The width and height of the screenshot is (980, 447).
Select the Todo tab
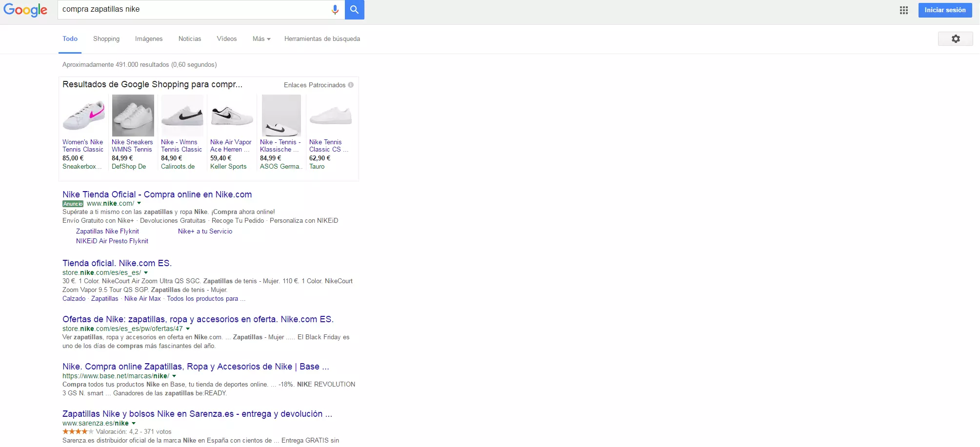(x=70, y=39)
